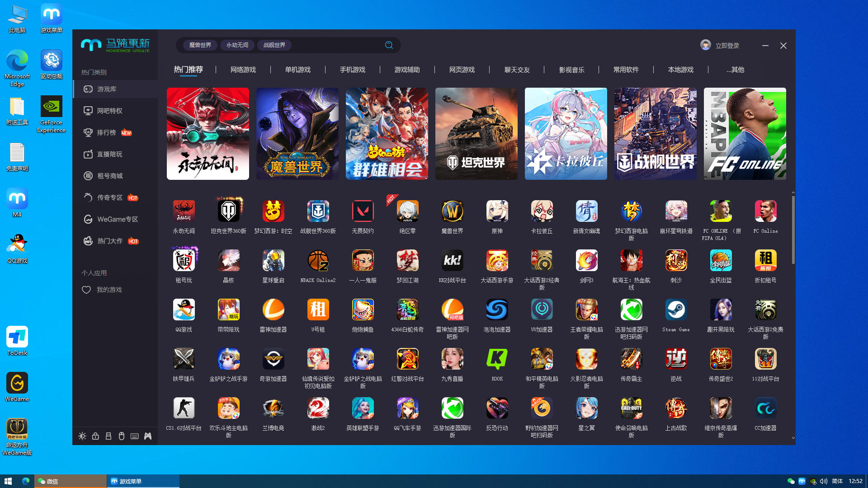The image size is (868, 488).
Task: Click the search magnifier icon
Action: (389, 45)
